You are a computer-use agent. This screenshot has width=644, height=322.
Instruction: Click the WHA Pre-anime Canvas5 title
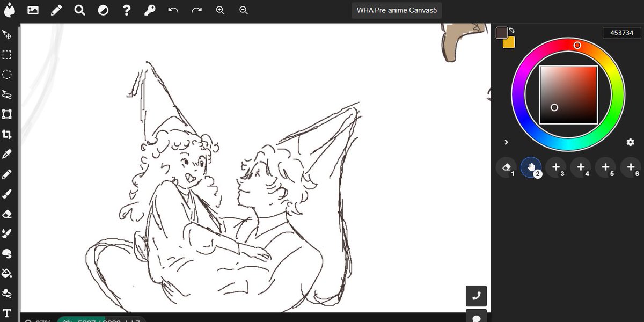[396, 10]
